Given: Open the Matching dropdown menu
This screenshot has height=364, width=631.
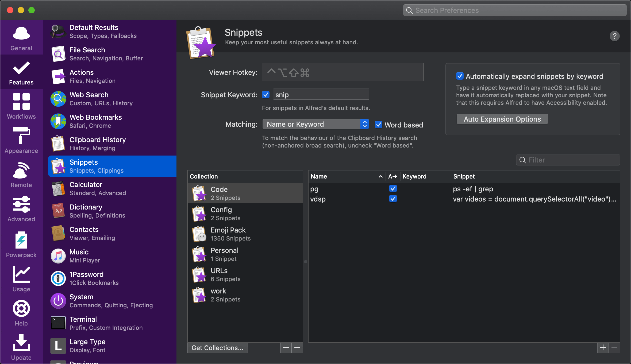Looking at the screenshot, I should 316,124.
